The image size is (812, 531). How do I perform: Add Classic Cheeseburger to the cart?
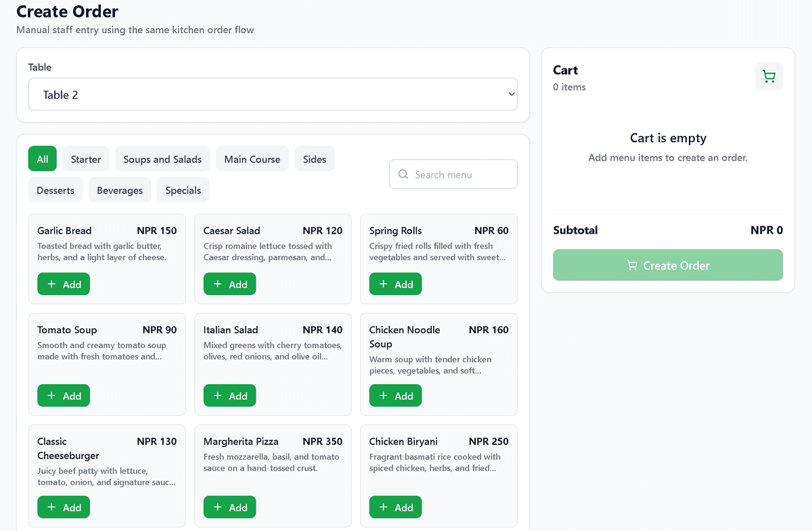[x=64, y=507]
